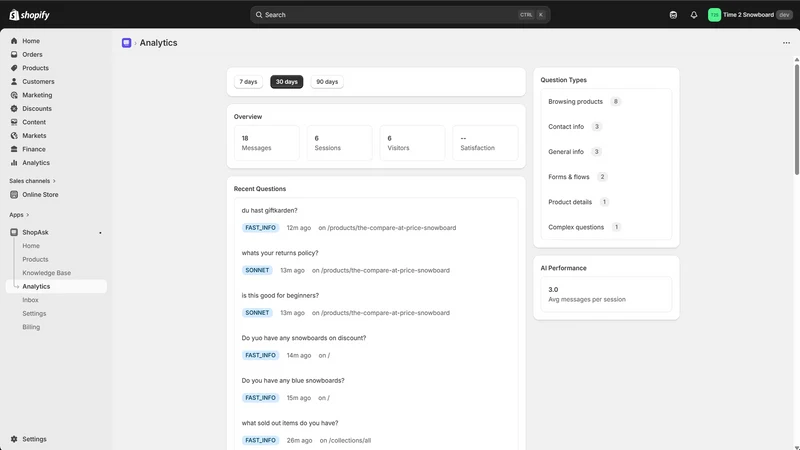Click the Satisfaction overview card
The height and width of the screenshot is (450, 800).
[485, 143]
